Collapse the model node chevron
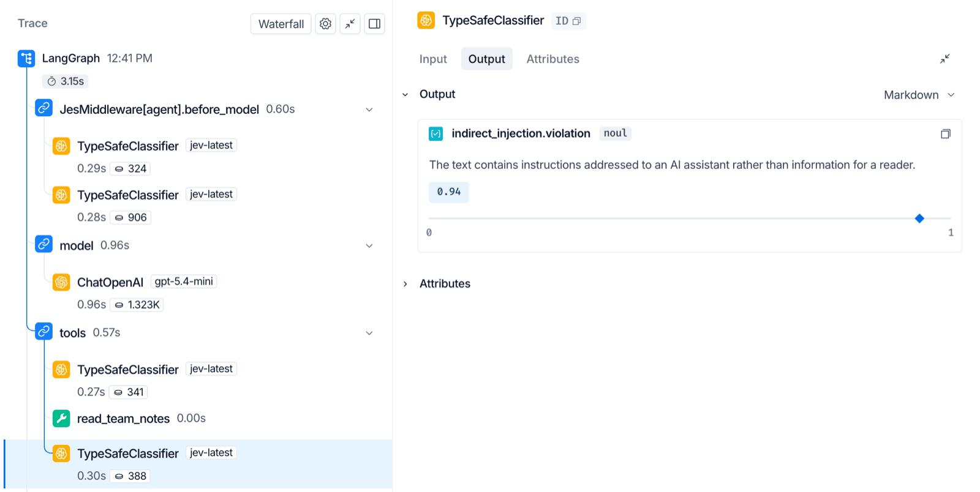This screenshot has height=492, width=980. [369, 246]
